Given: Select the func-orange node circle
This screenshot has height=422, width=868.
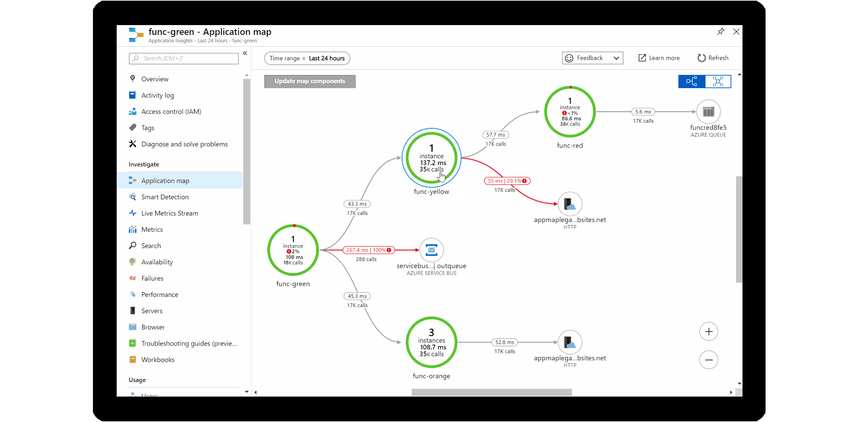Looking at the screenshot, I should (x=431, y=342).
